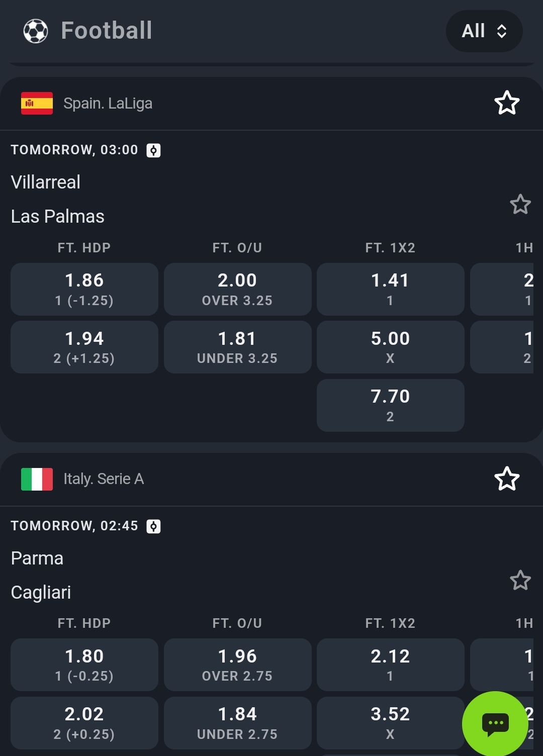This screenshot has height=756, width=543.
Task: Favorite the Parma vs Cagliari match
Action: click(x=520, y=580)
